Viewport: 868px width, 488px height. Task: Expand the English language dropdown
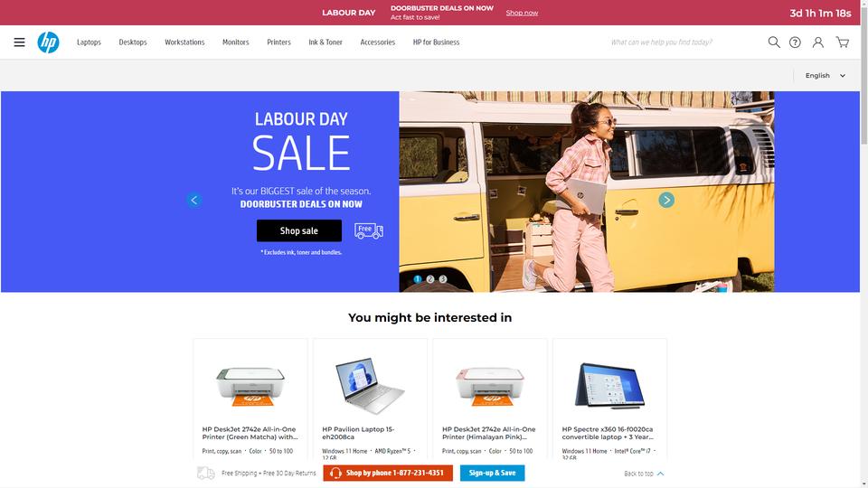pyautogui.click(x=825, y=75)
